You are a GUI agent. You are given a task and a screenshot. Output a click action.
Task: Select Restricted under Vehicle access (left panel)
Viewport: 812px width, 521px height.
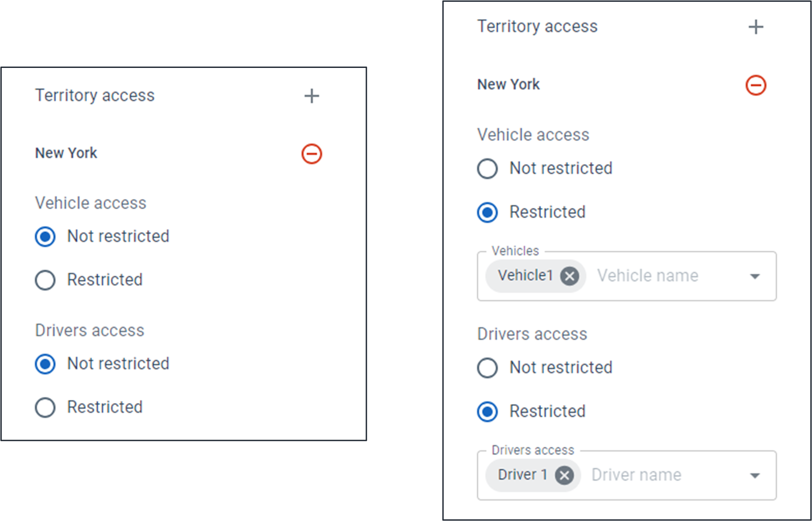coord(45,281)
